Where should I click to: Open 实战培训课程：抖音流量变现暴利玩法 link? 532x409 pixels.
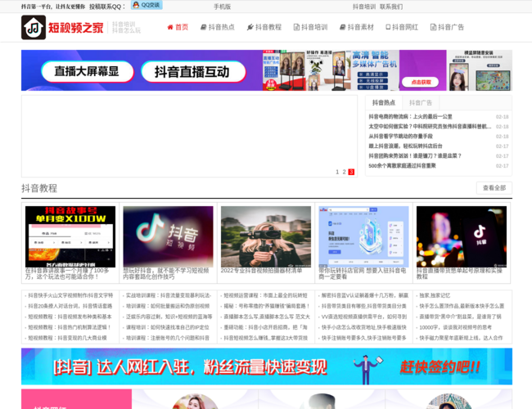pos(169,296)
